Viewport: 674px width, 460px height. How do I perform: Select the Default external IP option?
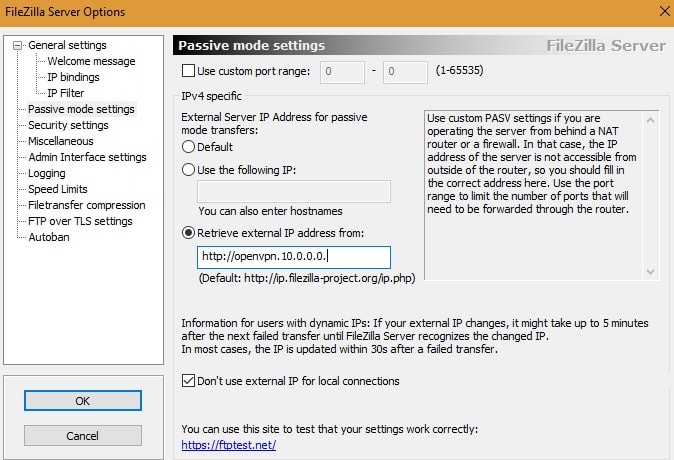click(188, 147)
